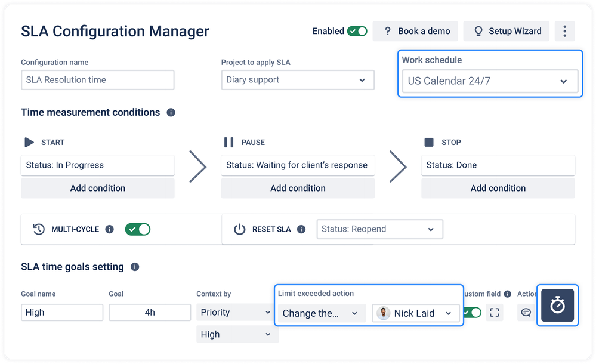The width and height of the screenshot is (596, 364).
Task: Open the Change the... action dropdown
Action: 322,313
